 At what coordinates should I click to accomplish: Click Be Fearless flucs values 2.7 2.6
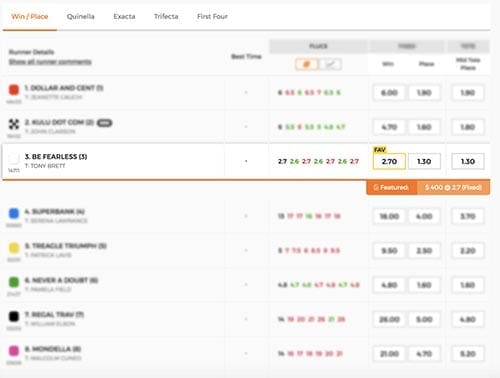318,161
